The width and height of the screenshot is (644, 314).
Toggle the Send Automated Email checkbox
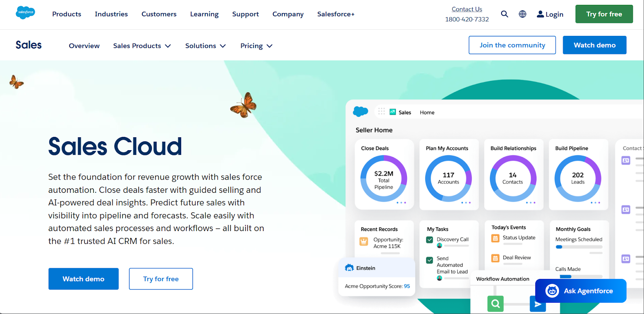[429, 260]
